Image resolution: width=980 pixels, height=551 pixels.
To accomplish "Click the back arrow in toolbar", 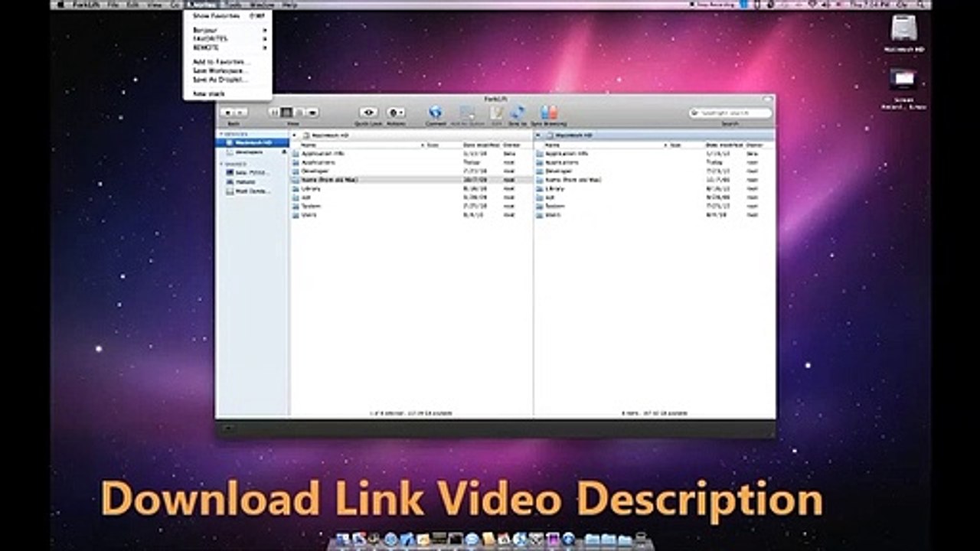I will tap(227, 112).
